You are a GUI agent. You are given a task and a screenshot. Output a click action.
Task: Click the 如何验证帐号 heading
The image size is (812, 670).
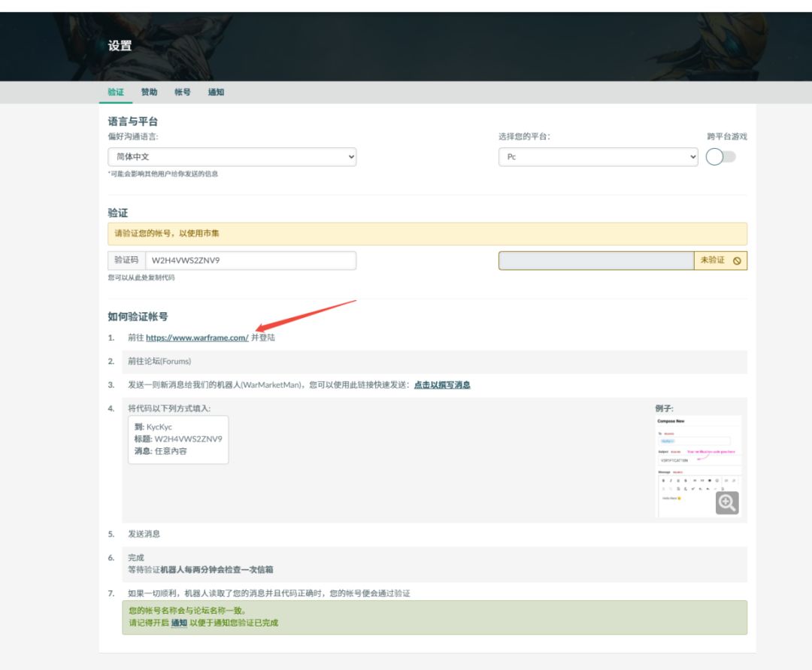138,317
